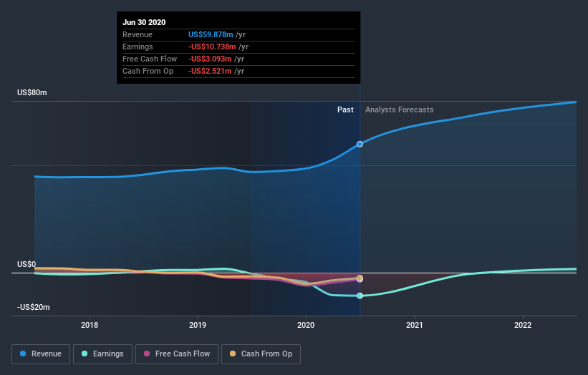Toggle the Free Cash Flow legend button
The width and height of the screenshot is (588, 375).
coord(177,354)
